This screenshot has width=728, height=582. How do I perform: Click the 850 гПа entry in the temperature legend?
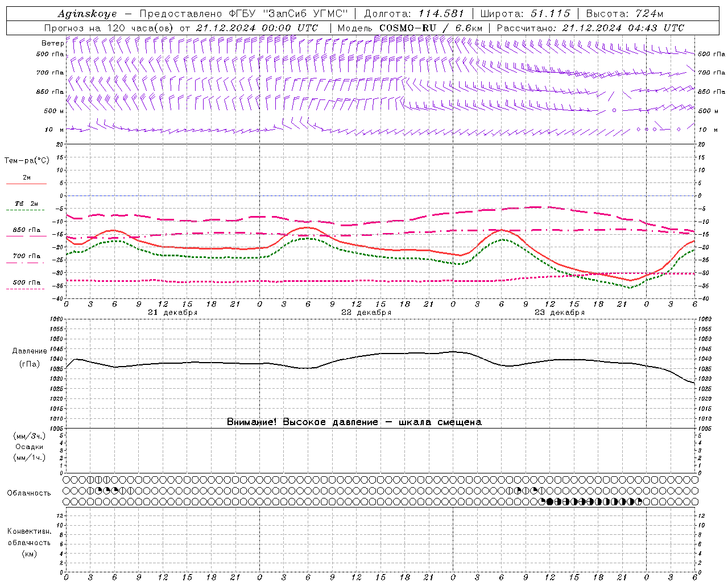[27, 230]
